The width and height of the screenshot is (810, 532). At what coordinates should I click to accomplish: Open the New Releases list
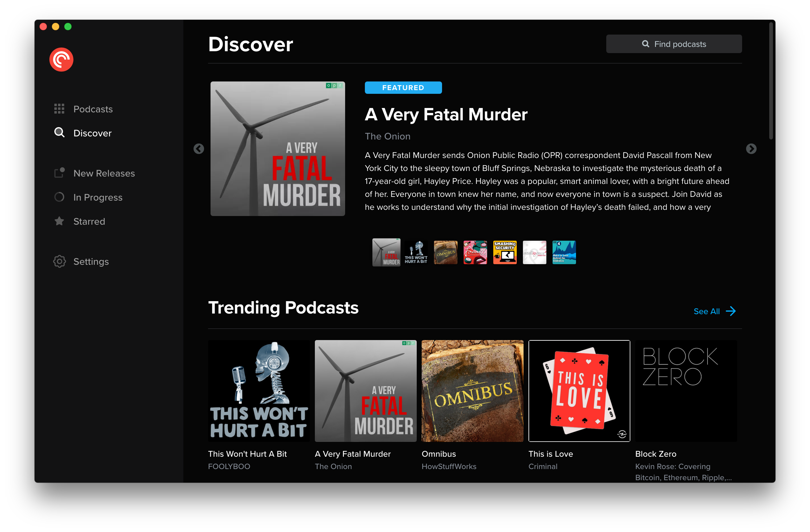pos(104,173)
